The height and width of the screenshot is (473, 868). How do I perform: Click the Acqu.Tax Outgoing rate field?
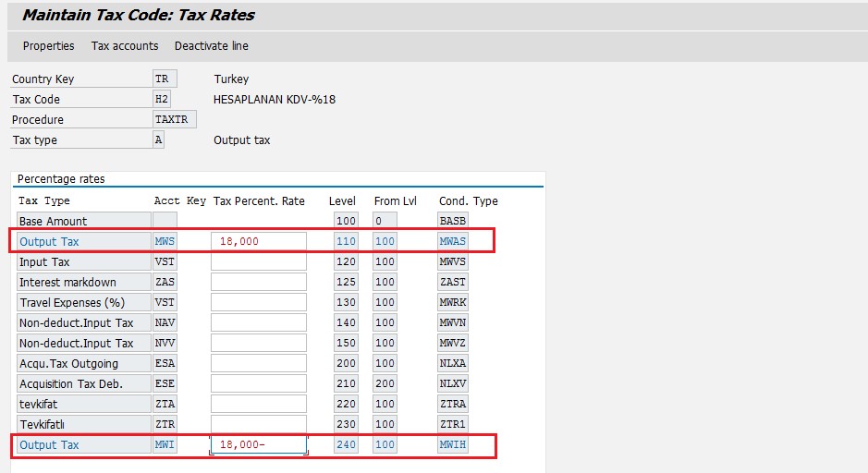click(259, 363)
